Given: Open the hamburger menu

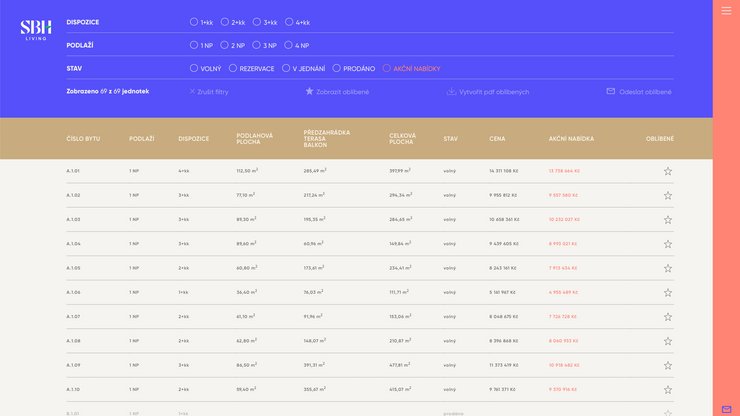Looking at the screenshot, I should pyautogui.click(x=726, y=11).
